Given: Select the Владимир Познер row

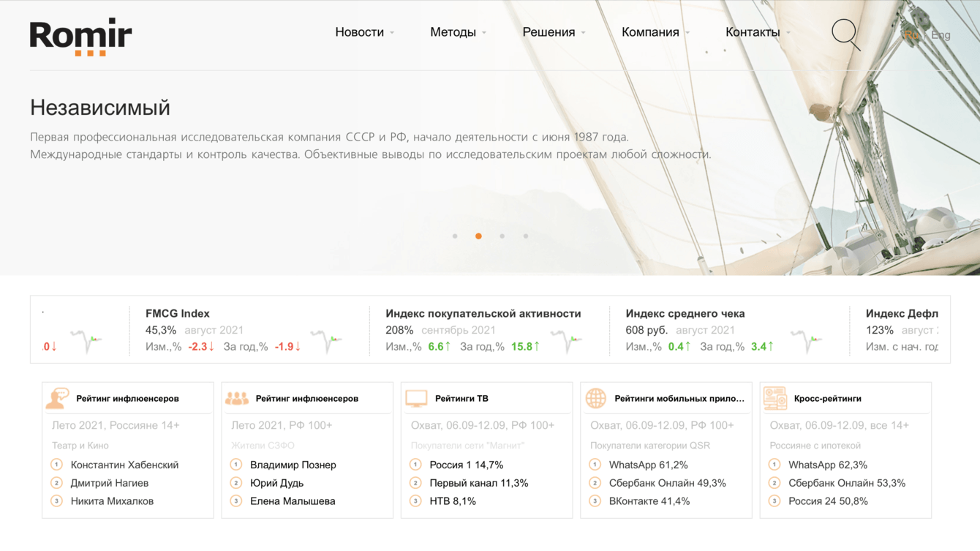Looking at the screenshot, I should pyautogui.click(x=293, y=465).
